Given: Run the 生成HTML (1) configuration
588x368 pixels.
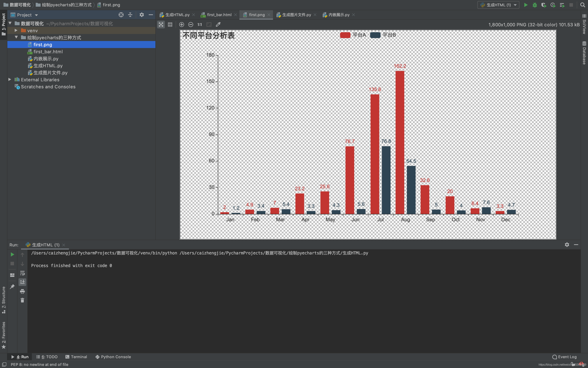Looking at the screenshot, I should point(526,5).
